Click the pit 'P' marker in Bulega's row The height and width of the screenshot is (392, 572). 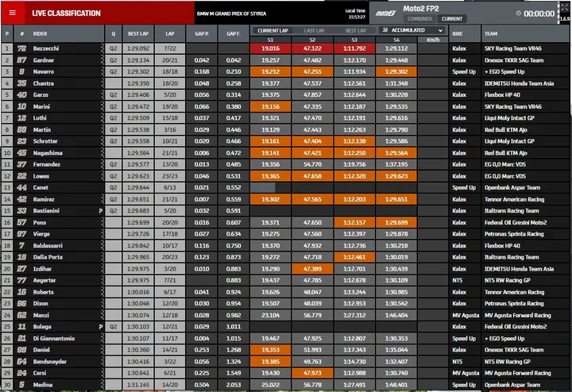pyautogui.click(x=101, y=327)
